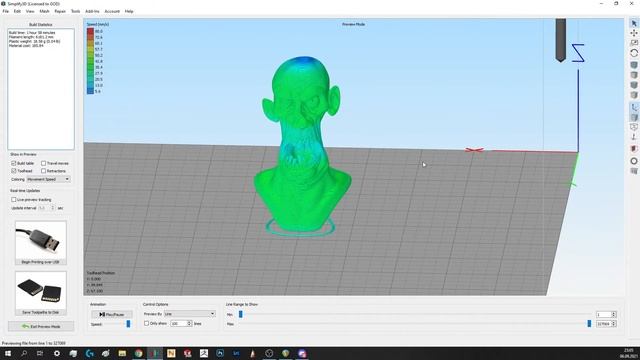Toggle the coordinate axes display icon
The image size is (640, 360).
point(634,107)
